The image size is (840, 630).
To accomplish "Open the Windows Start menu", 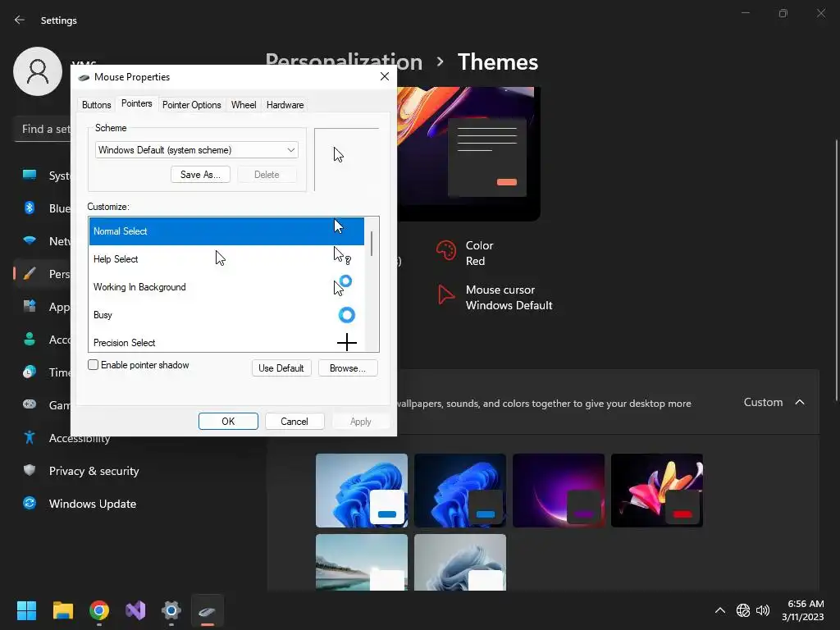I will [26, 610].
